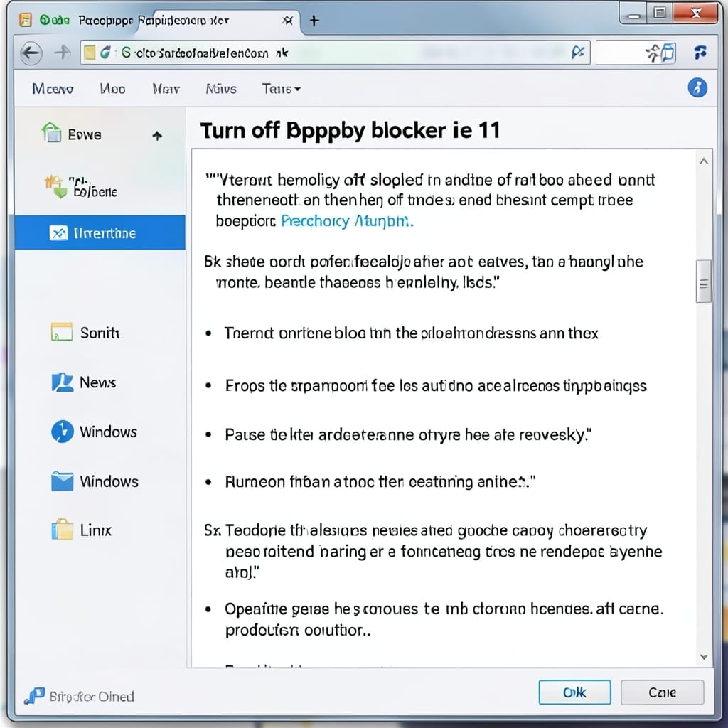This screenshot has width=728, height=728.
Task: Click bullet text starting 'Rurneon fhban'
Action: 380,482
